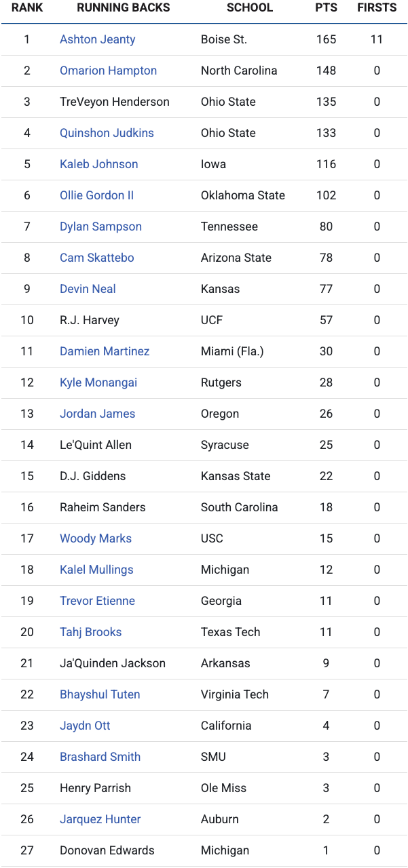Viewport: 408px width, 868px height.
Task: Open Tahj Brooks player link
Action: 90,632
